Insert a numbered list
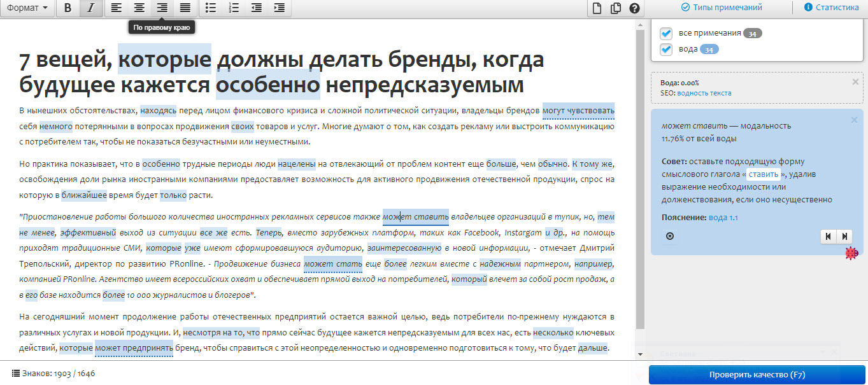Image resolution: width=868 pixels, height=385 pixels. pos(234,8)
